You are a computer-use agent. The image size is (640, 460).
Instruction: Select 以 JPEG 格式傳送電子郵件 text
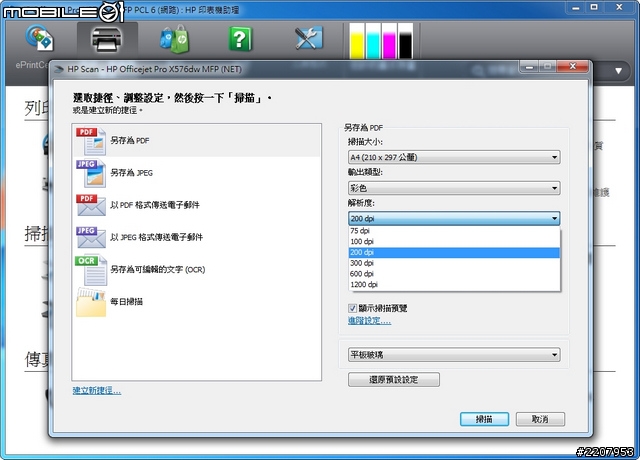point(156,237)
